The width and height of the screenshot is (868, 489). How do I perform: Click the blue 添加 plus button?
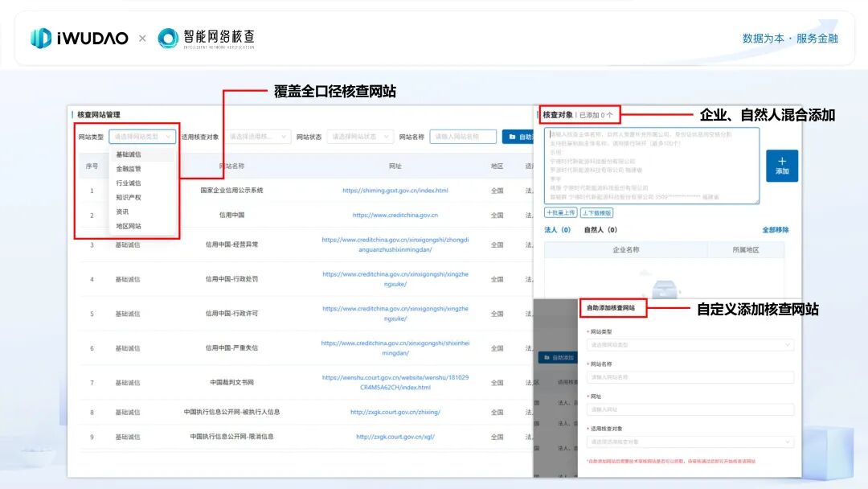(x=782, y=166)
